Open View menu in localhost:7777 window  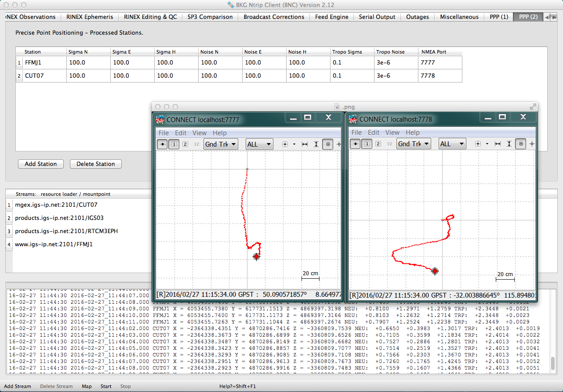click(x=199, y=133)
